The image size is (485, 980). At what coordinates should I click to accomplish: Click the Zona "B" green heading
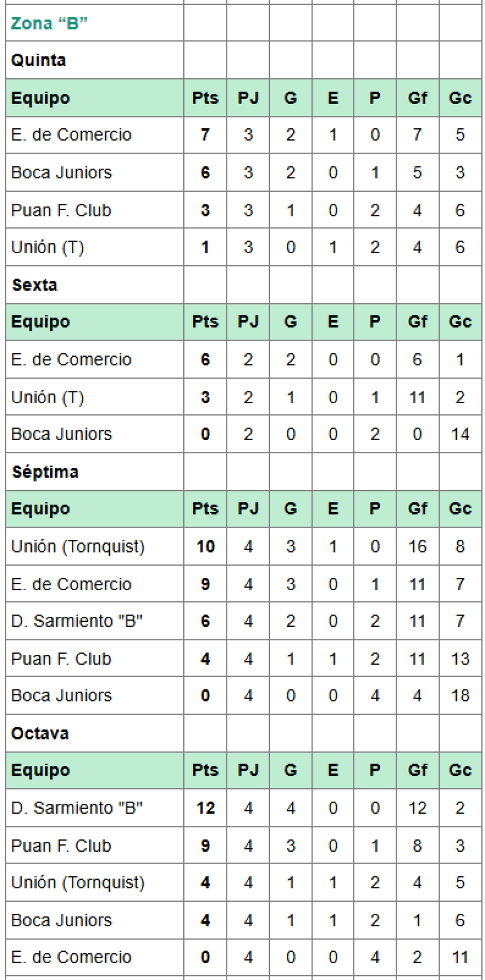tap(48, 23)
